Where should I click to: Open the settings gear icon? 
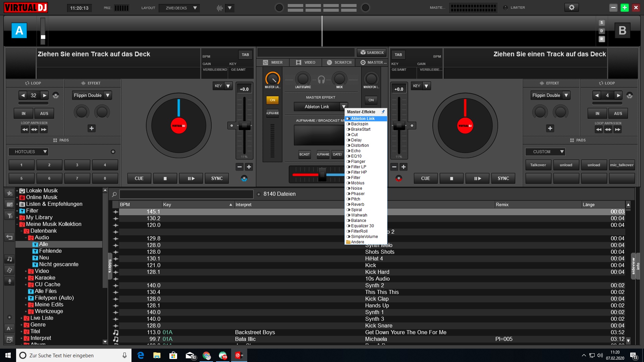(x=572, y=7)
